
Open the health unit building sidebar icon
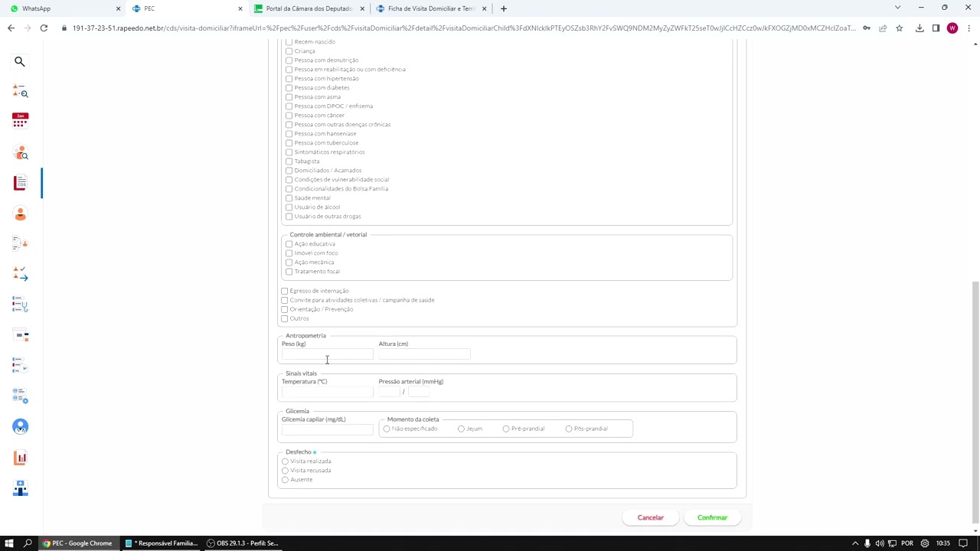tap(20, 488)
